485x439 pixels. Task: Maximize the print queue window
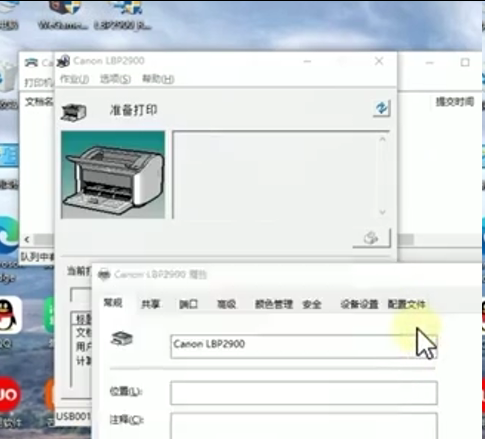point(465,62)
